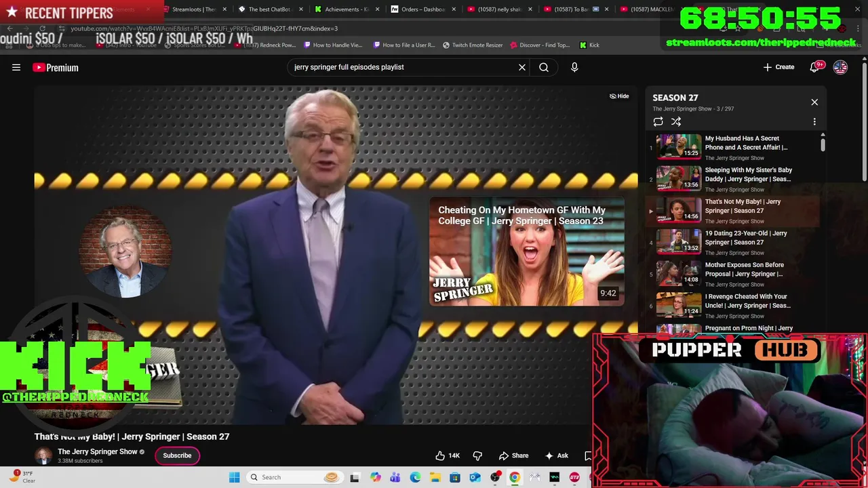This screenshot has width=868, height=488.
Task: Close the Season 27 playlist panel
Action: coord(814,102)
